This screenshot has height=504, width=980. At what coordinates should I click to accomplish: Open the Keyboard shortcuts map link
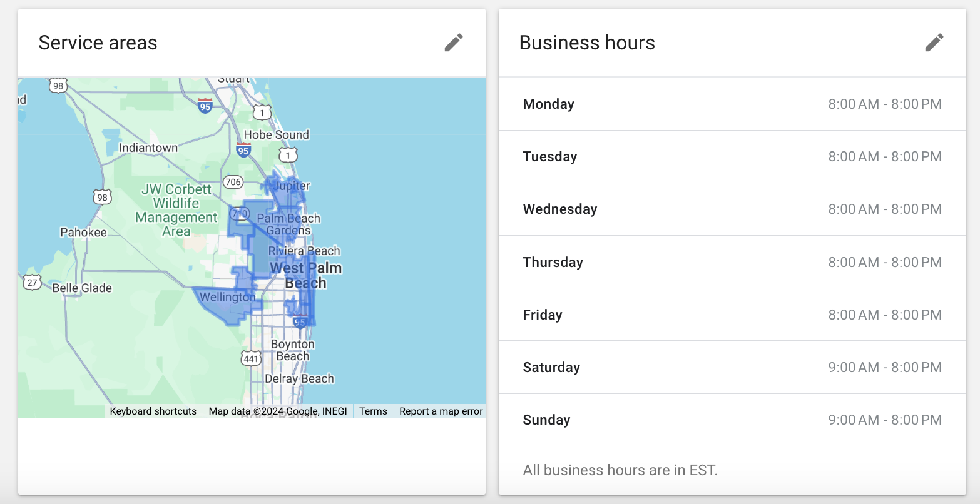pos(153,411)
